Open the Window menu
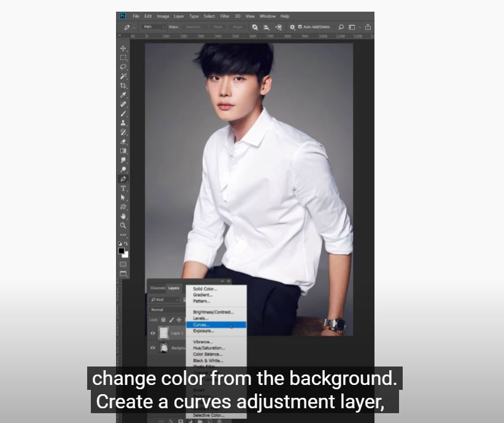Viewport: 504px width, 423px height. [x=268, y=16]
